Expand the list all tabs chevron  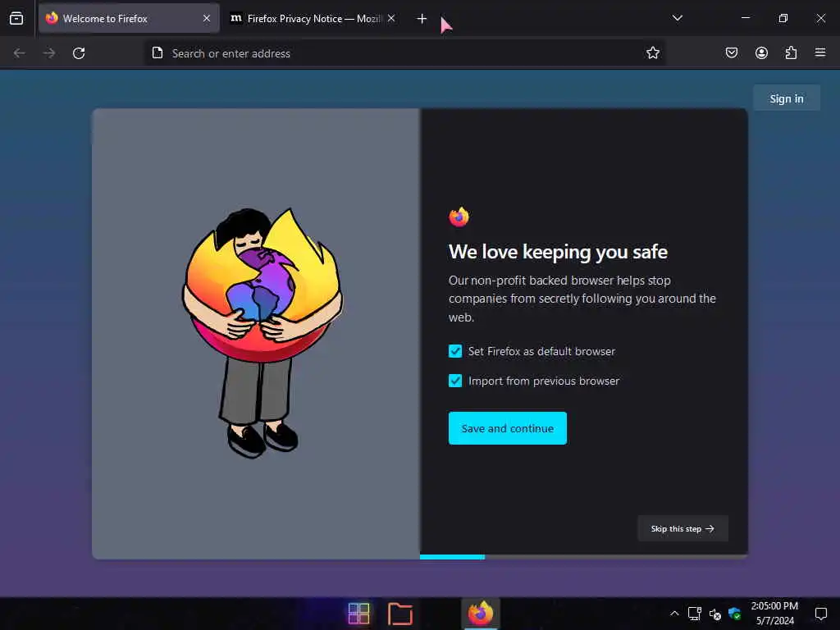pos(677,18)
